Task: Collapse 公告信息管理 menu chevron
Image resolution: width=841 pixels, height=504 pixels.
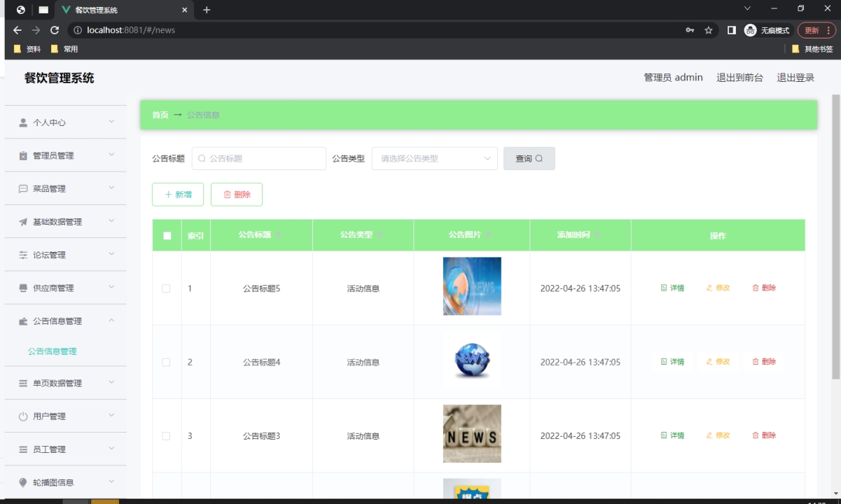Action: pyautogui.click(x=111, y=321)
